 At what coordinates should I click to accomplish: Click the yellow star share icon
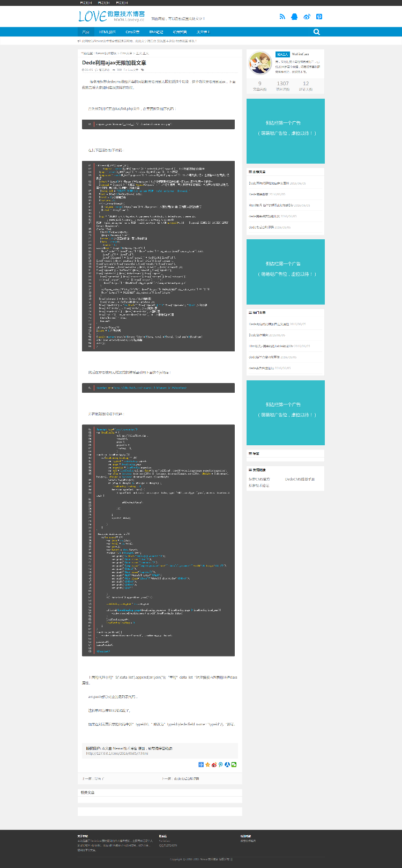click(207, 764)
